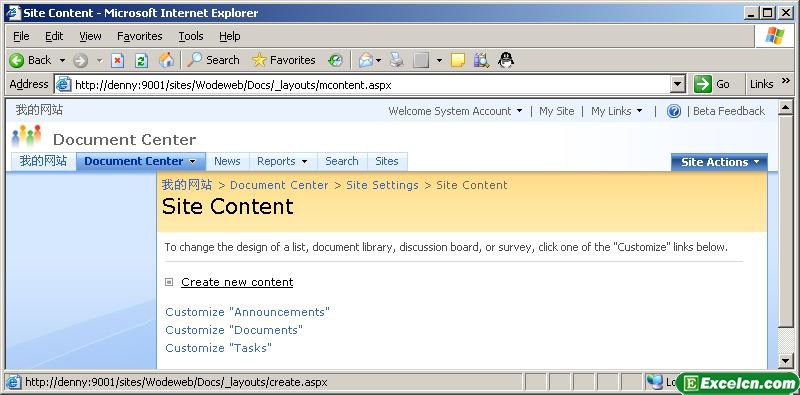Switch to the News tab
This screenshot has width=800, height=395.
[227, 161]
